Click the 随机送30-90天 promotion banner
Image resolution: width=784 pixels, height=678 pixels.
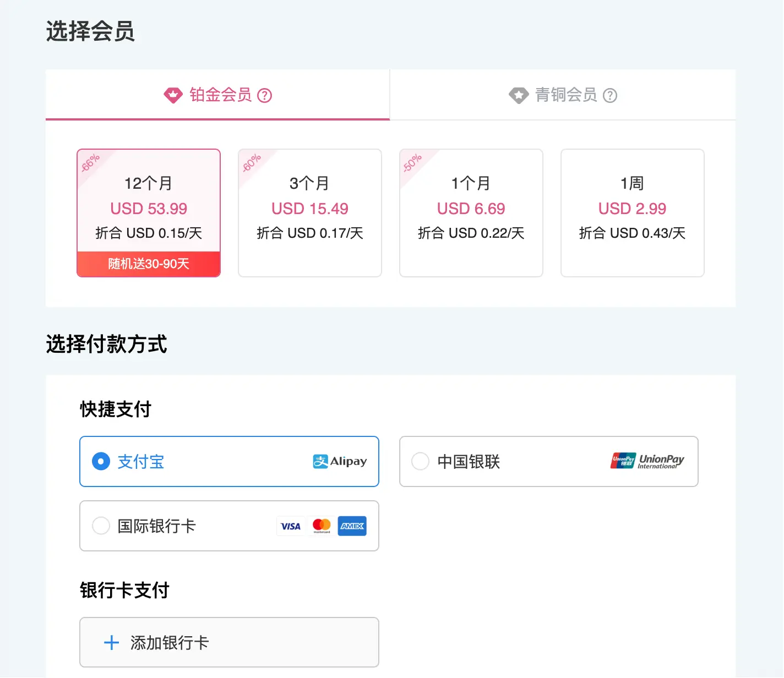148,264
